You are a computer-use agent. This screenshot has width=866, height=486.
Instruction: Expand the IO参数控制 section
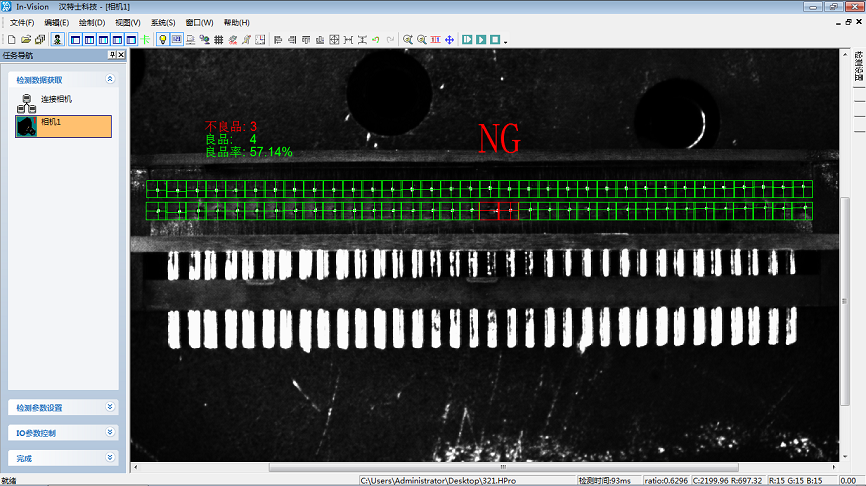coord(109,432)
